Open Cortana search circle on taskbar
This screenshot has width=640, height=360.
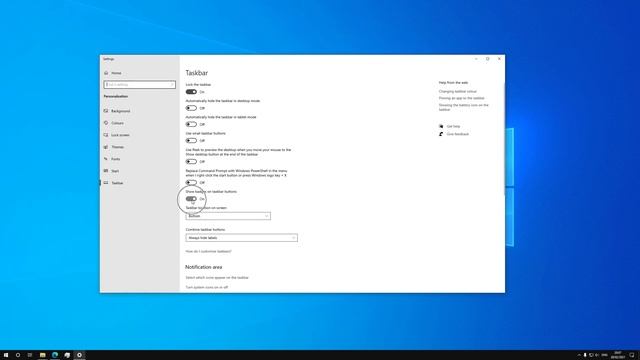coord(18,355)
